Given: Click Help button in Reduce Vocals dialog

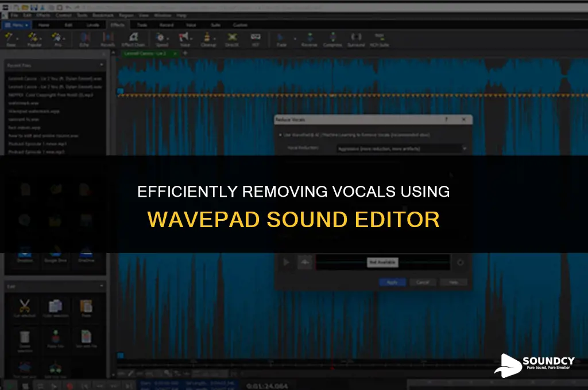Looking at the screenshot, I should pyautogui.click(x=454, y=282).
